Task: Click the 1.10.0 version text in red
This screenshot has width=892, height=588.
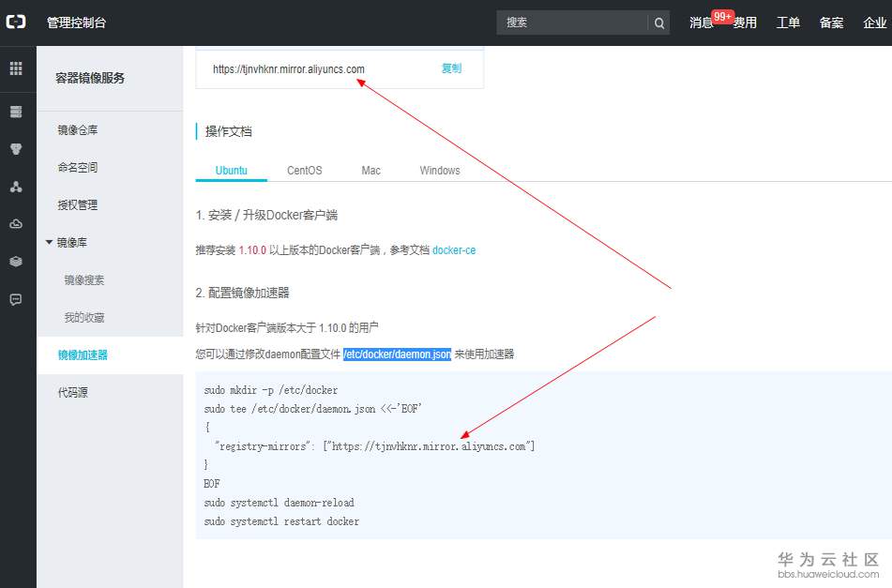Action: (252, 250)
